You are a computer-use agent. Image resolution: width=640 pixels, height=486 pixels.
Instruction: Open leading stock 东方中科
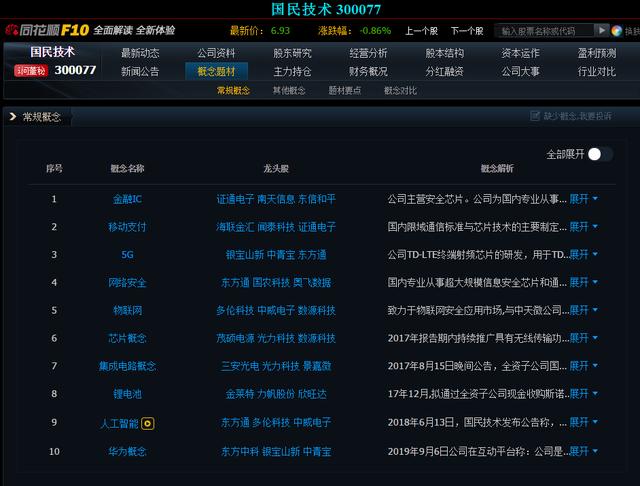pyautogui.click(x=240, y=451)
